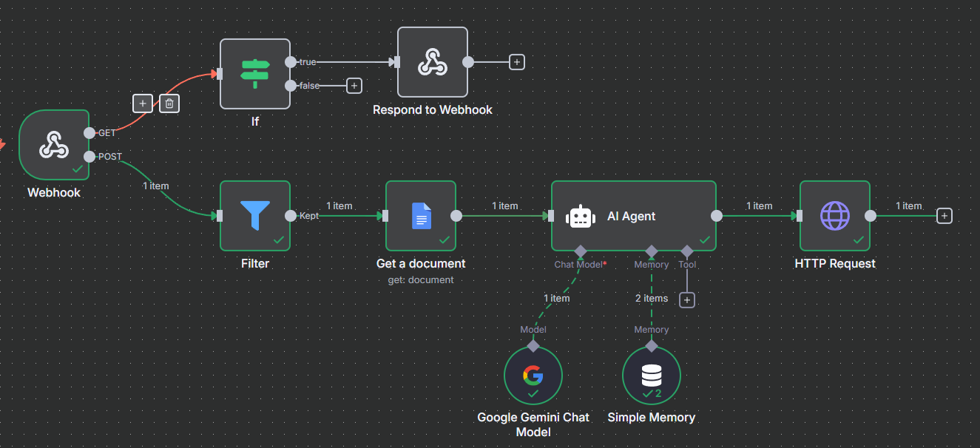The width and height of the screenshot is (980, 448).
Task: Add a node after HTTP Request output
Action: (x=944, y=216)
